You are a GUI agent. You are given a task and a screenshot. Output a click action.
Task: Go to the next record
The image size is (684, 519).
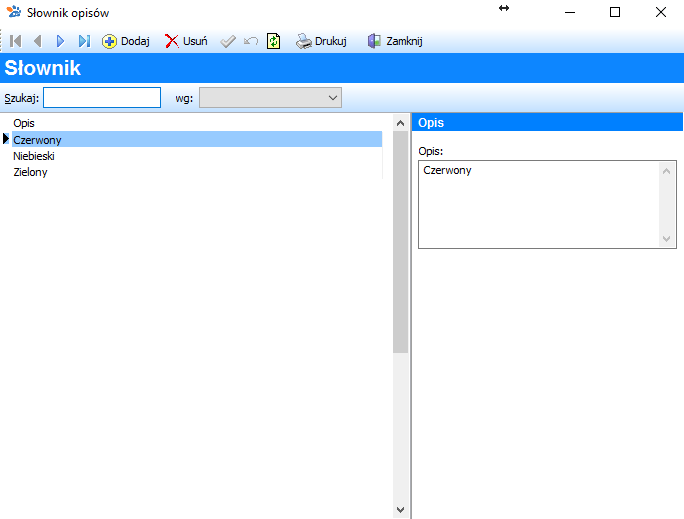tap(60, 41)
